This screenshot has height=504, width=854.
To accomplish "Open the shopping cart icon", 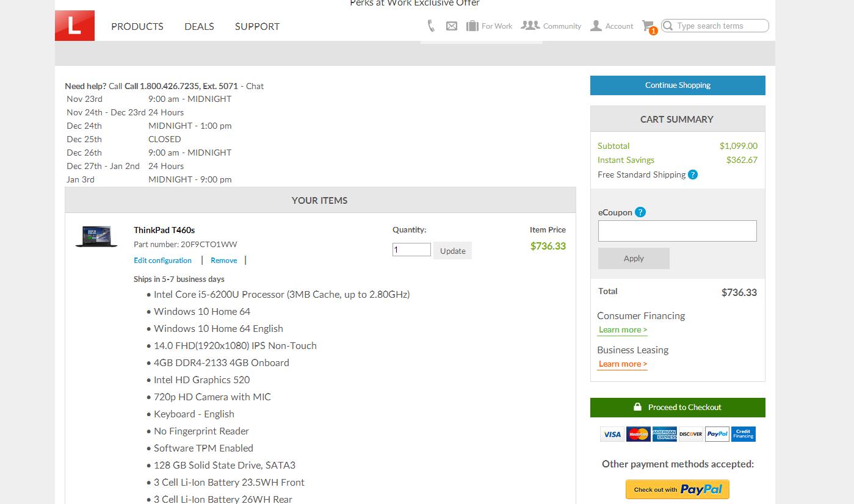I will pos(648,26).
